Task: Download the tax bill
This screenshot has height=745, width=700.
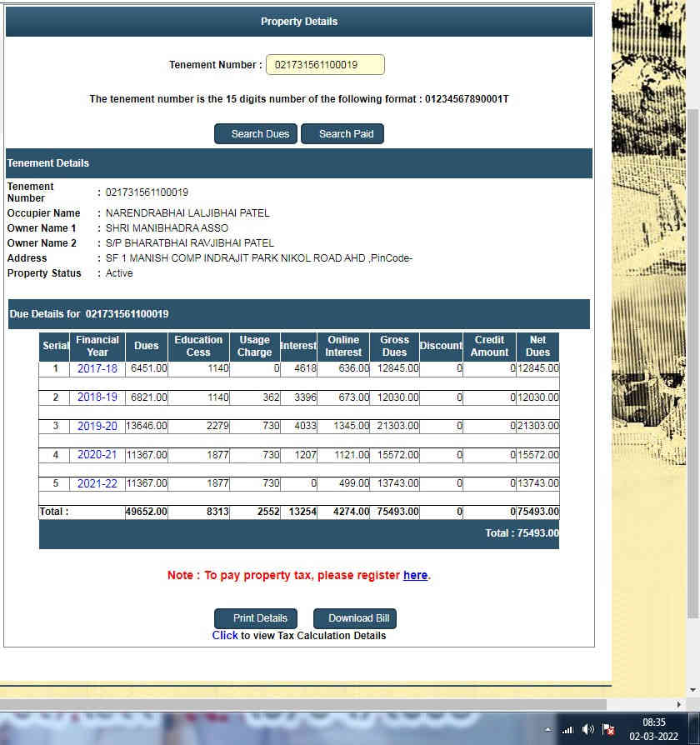Action: (355, 618)
